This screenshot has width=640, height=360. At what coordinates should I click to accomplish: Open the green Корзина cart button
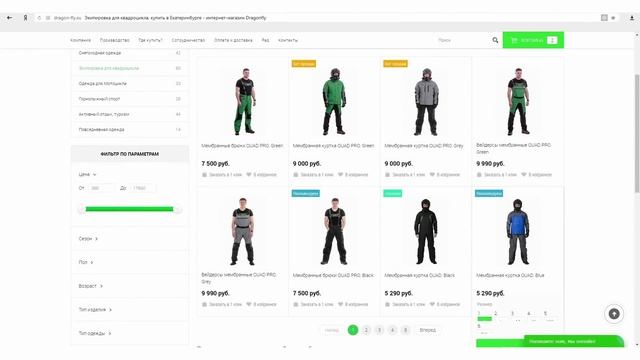coord(533,40)
